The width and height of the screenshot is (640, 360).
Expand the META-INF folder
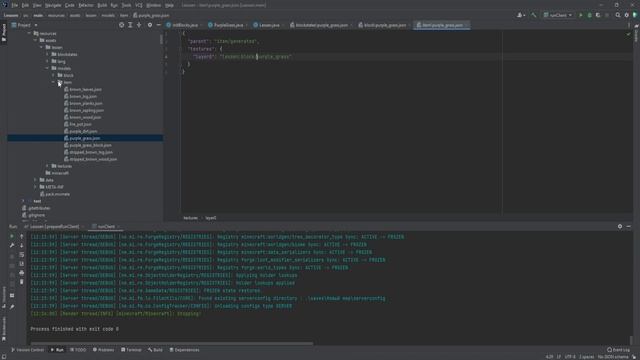point(35,187)
